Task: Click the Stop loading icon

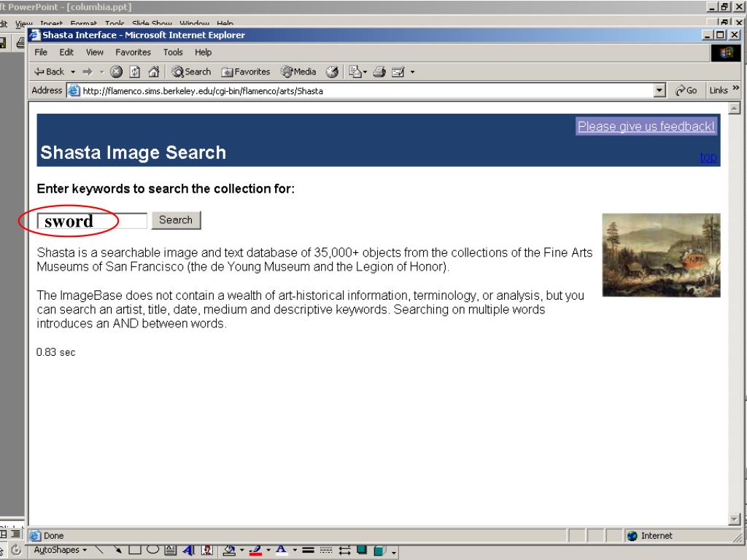Action: pos(116,72)
